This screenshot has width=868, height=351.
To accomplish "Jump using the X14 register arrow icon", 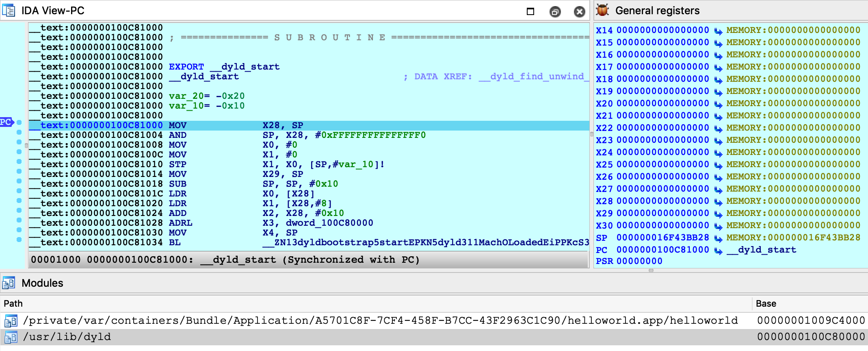I will tap(718, 31).
